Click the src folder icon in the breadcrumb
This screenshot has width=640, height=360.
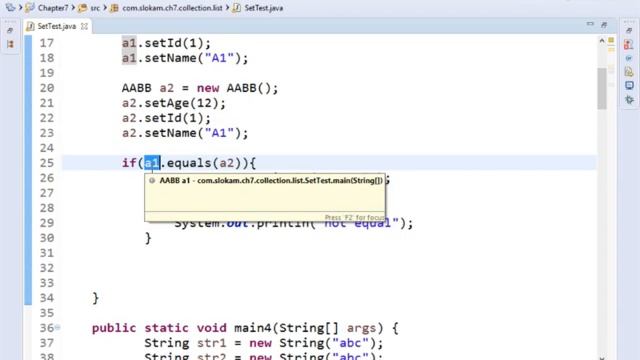coord(82,7)
